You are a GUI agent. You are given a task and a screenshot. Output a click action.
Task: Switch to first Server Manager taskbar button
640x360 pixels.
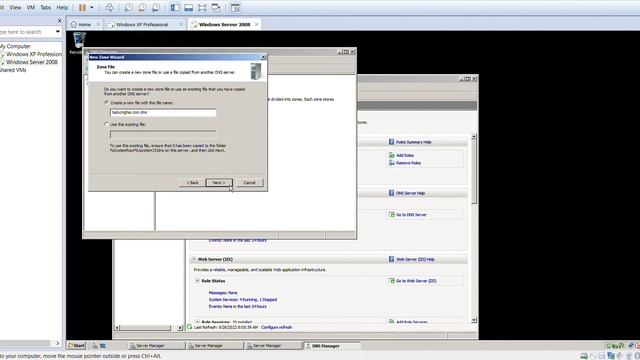[156, 346]
